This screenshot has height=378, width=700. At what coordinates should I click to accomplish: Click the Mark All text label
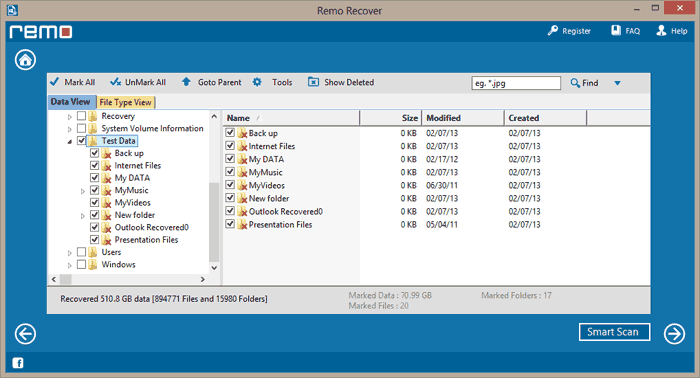click(80, 82)
